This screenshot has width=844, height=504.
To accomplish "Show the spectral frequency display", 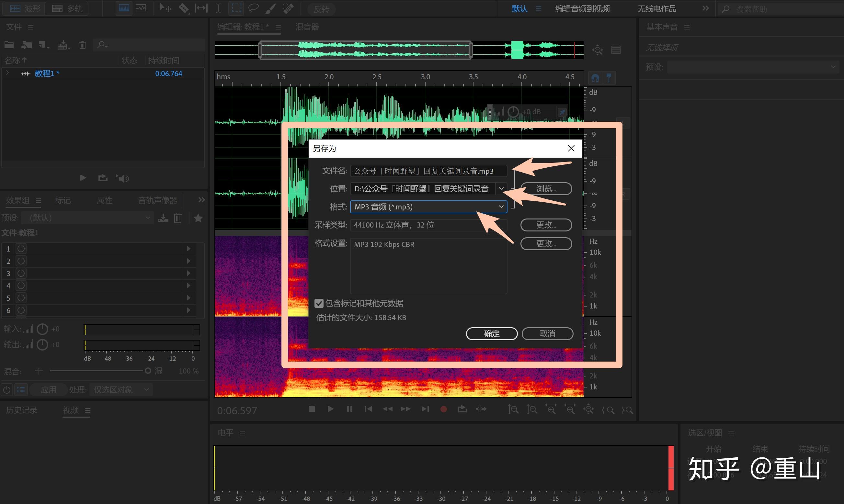I will (x=124, y=8).
